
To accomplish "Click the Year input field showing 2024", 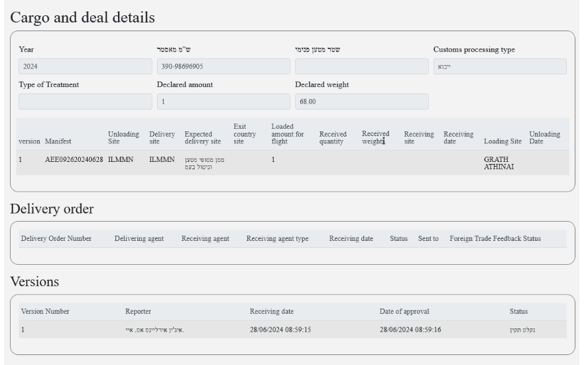I will tap(85, 66).
